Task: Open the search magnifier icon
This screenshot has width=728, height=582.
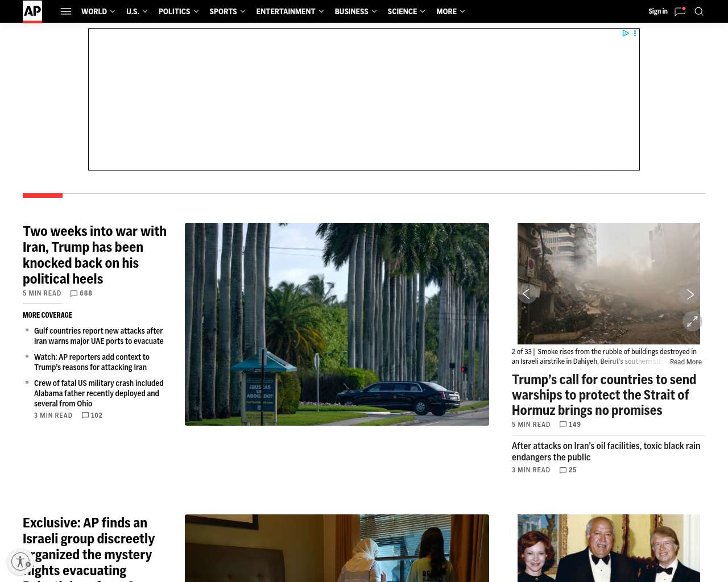Action: [x=699, y=11]
